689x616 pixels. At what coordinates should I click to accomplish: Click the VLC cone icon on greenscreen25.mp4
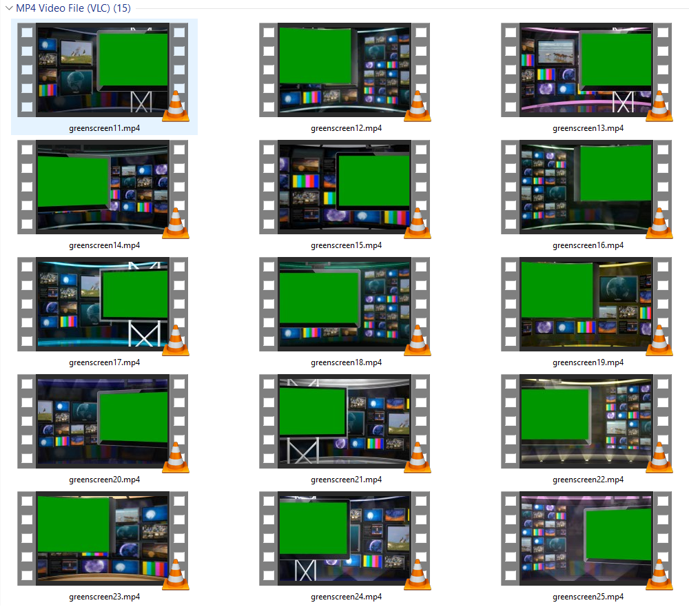tap(659, 575)
